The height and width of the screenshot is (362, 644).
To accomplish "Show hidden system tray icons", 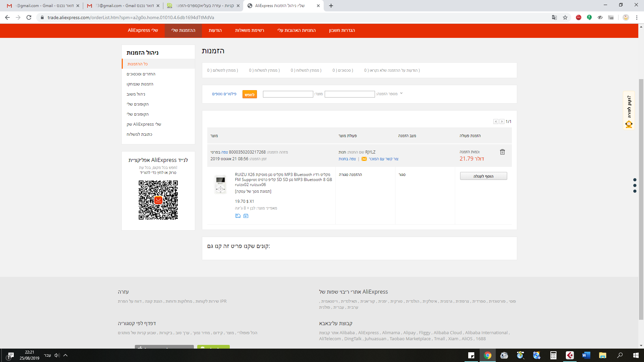I will click(x=65, y=355).
